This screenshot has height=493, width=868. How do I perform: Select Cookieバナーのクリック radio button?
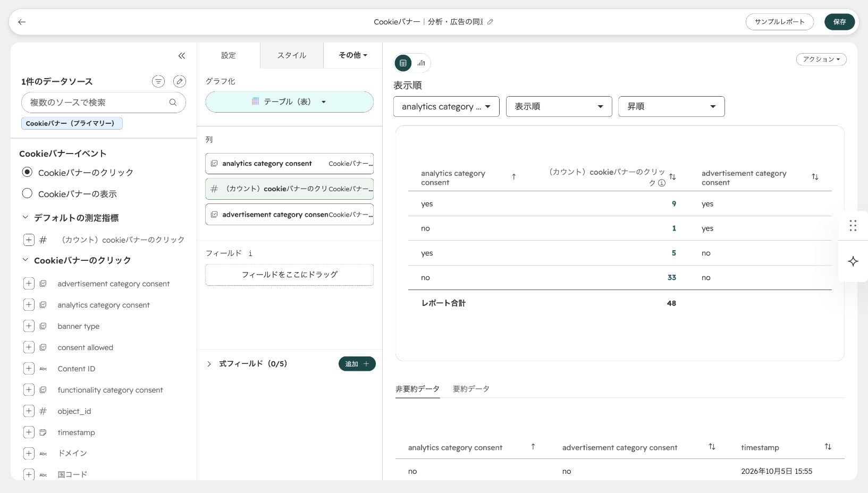[x=27, y=172]
